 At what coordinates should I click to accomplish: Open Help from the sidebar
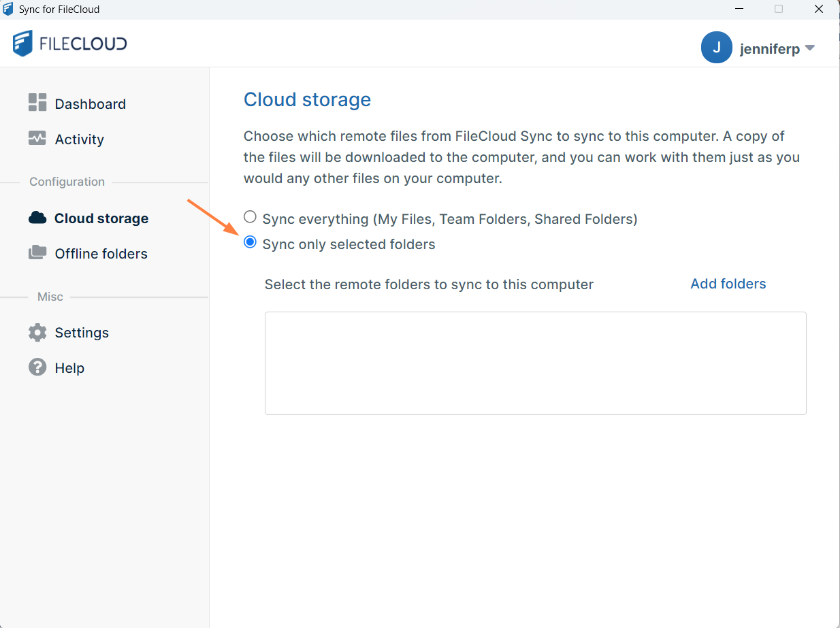click(69, 368)
